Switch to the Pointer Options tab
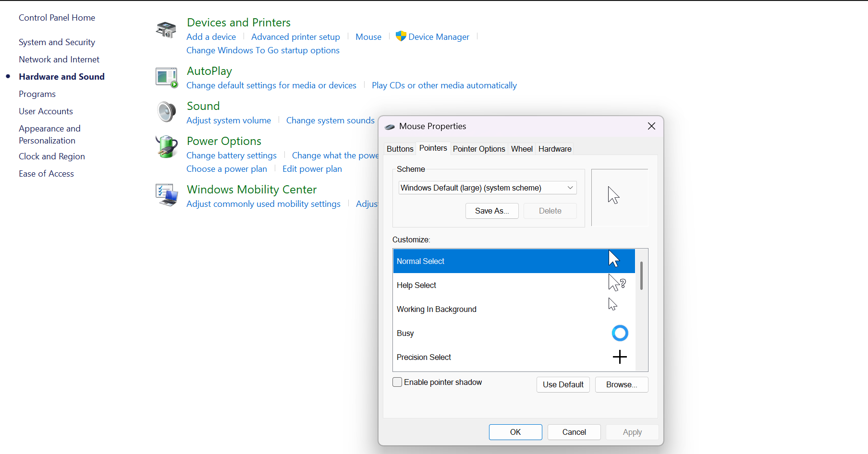 (478, 149)
